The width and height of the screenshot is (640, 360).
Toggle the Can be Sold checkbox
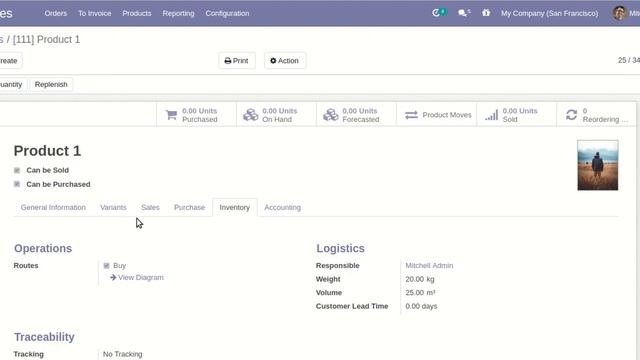(x=17, y=170)
